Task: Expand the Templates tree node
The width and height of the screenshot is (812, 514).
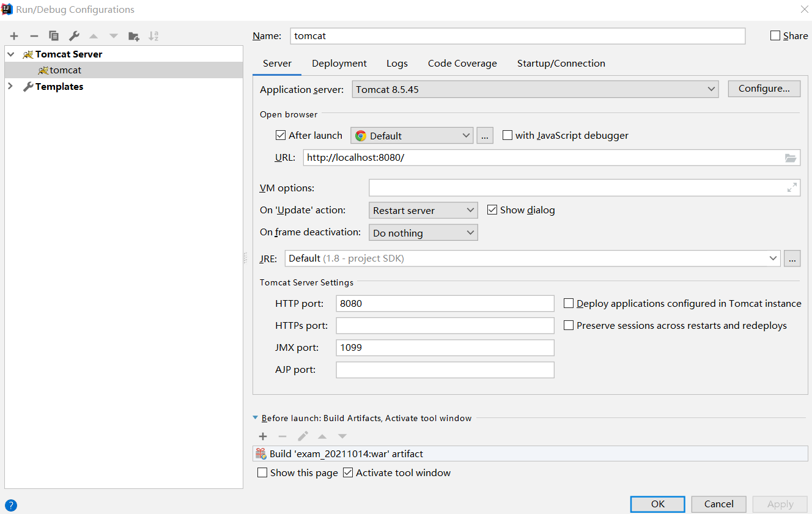Action: click(x=10, y=86)
